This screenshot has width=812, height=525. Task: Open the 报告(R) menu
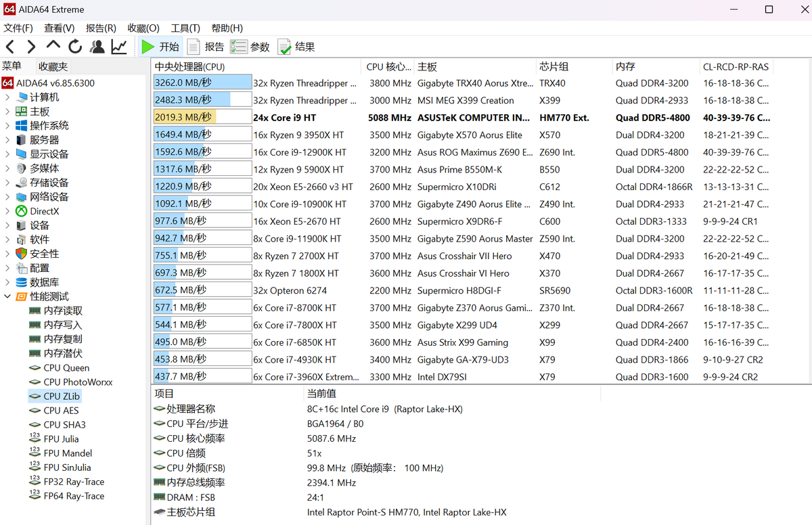tap(101, 28)
